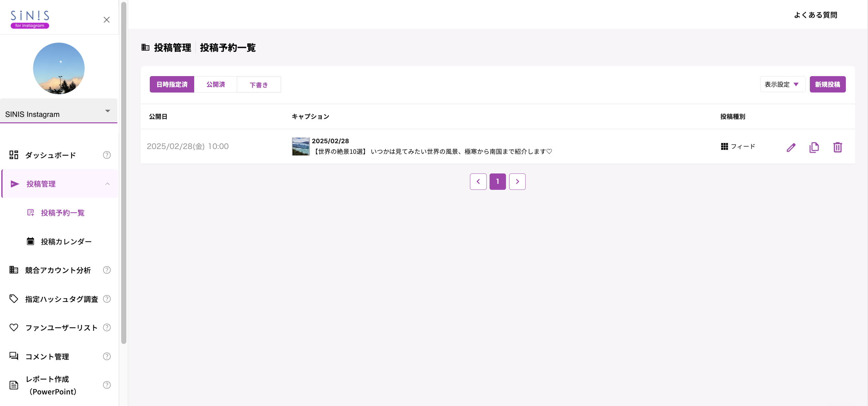Select 競合アカウント分析 in the sidebar
The height and width of the screenshot is (406, 868).
click(57, 270)
